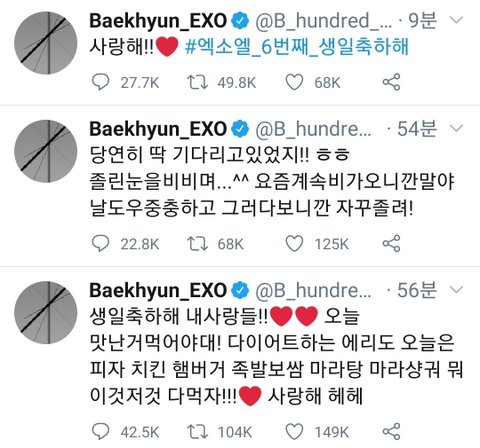This screenshot has width=480, height=448.
Task: Open the avatar on the 생일축하해 내사랑들 tweet
Action: (x=46, y=312)
